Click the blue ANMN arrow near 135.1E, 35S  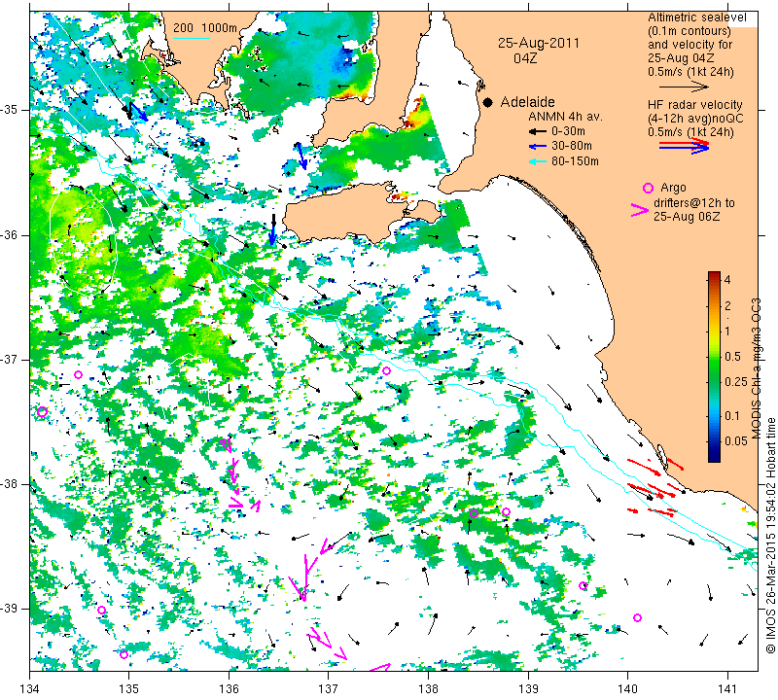point(138,112)
